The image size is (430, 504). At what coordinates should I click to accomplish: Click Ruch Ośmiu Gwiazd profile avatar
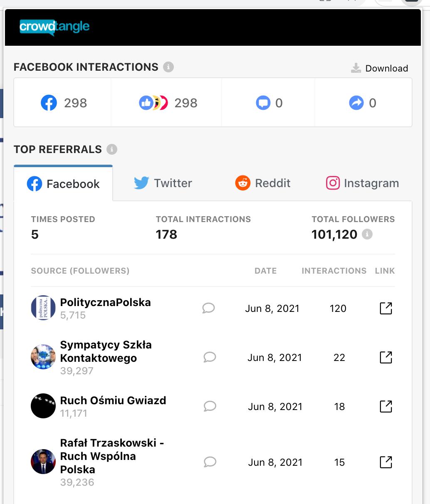pyautogui.click(x=43, y=406)
